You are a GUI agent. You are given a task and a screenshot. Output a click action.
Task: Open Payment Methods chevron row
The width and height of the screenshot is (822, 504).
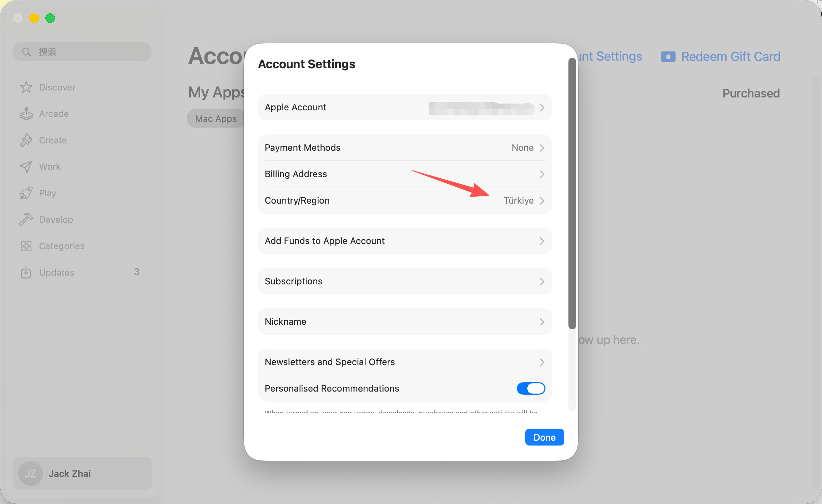pos(405,148)
